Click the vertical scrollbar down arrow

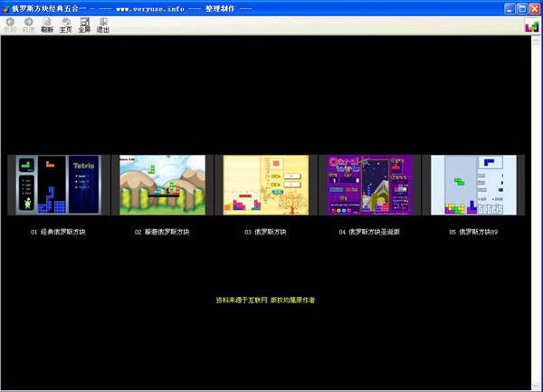tap(536, 386)
